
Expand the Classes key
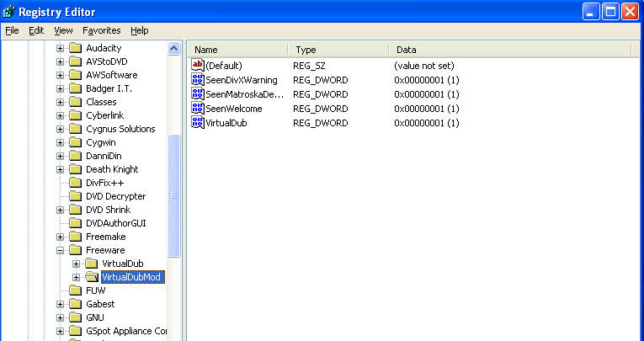tap(61, 103)
